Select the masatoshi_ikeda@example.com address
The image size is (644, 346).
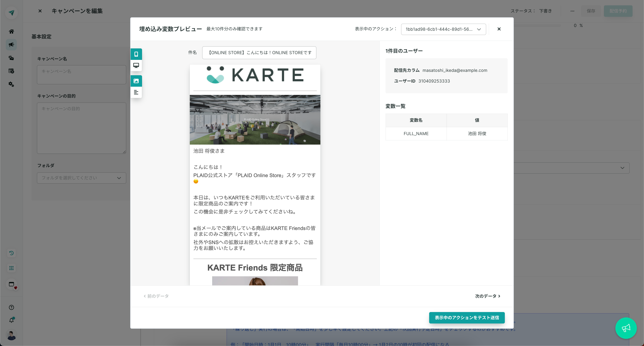pos(455,70)
